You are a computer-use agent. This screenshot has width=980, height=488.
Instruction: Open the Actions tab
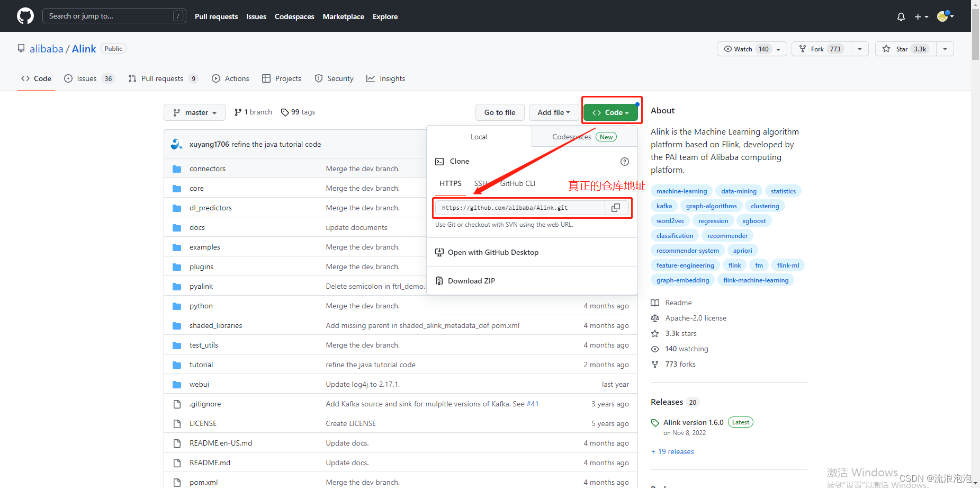pos(230,78)
